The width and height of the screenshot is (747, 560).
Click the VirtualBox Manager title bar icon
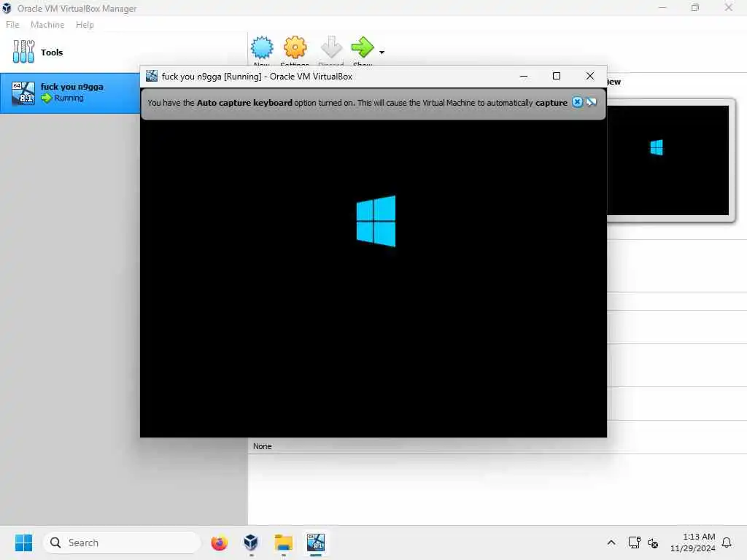[x=7, y=8]
